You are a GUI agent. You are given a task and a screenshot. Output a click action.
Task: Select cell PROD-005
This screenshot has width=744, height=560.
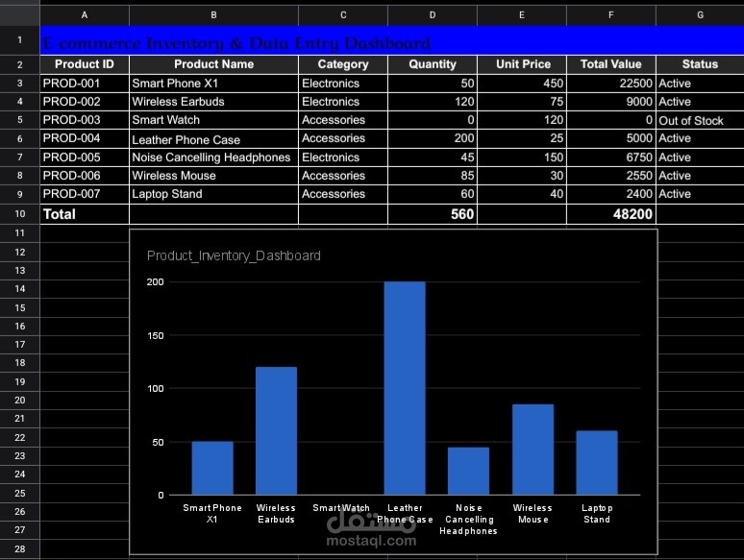[x=85, y=157]
